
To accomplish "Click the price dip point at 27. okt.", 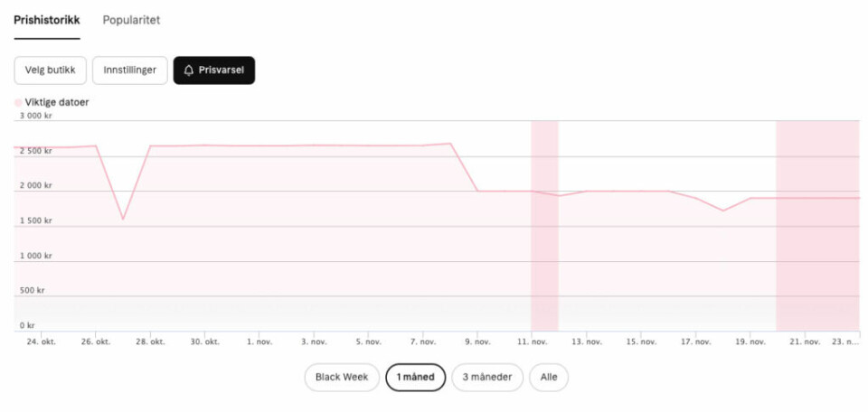I will pos(123,219).
